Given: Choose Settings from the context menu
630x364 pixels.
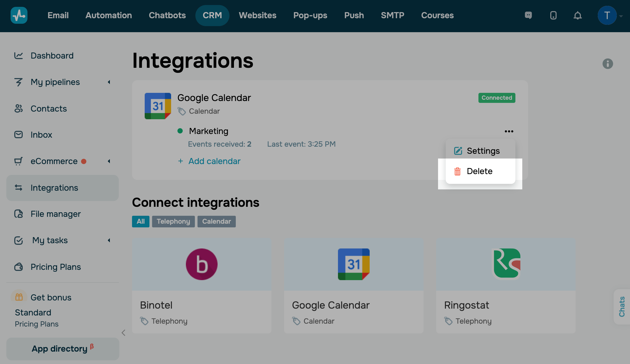Looking at the screenshot, I should pos(483,151).
